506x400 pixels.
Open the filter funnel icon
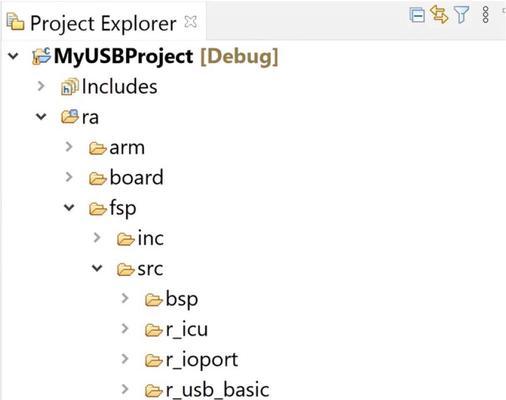point(462,15)
